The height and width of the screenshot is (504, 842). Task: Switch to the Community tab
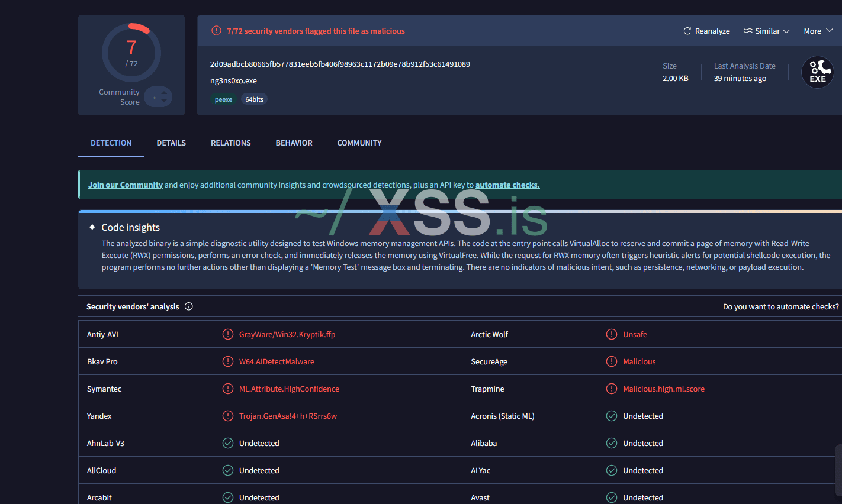(359, 143)
